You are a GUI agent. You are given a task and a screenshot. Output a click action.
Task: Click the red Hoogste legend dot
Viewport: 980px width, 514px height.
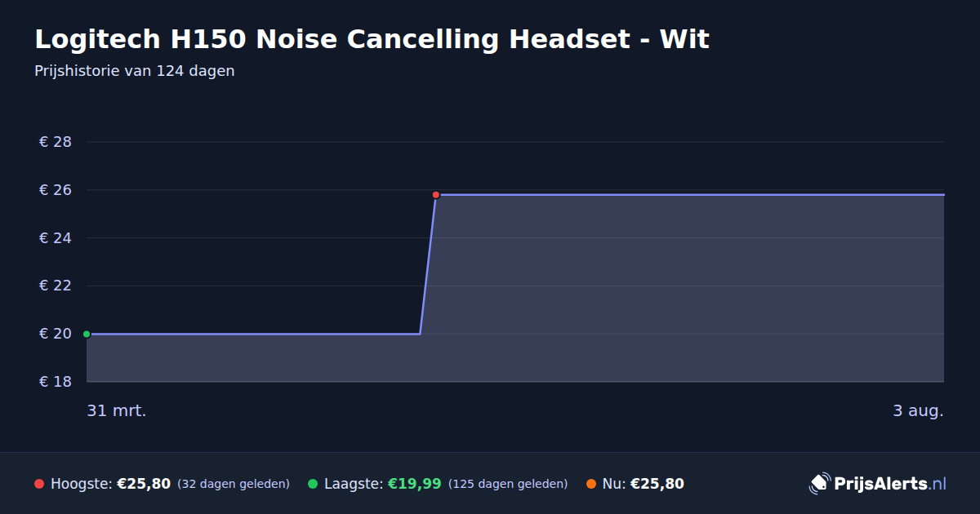(39, 484)
